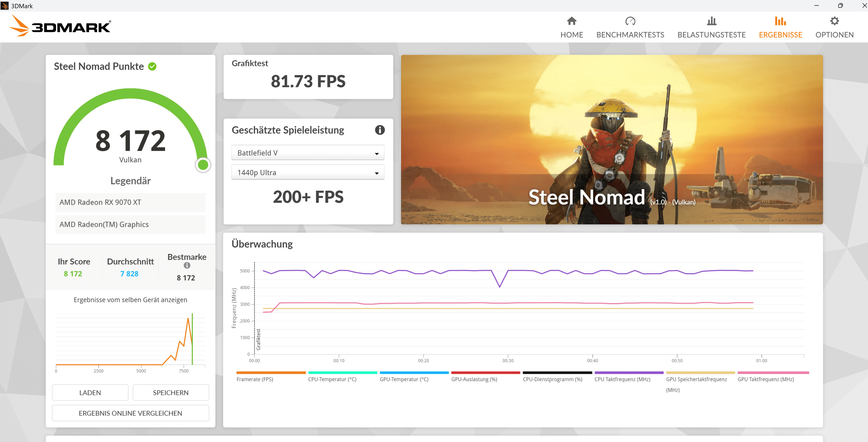This screenshot has width=868, height=442.
Task: Click the Steel Nomad artwork thumbnail
Action: [612, 140]
